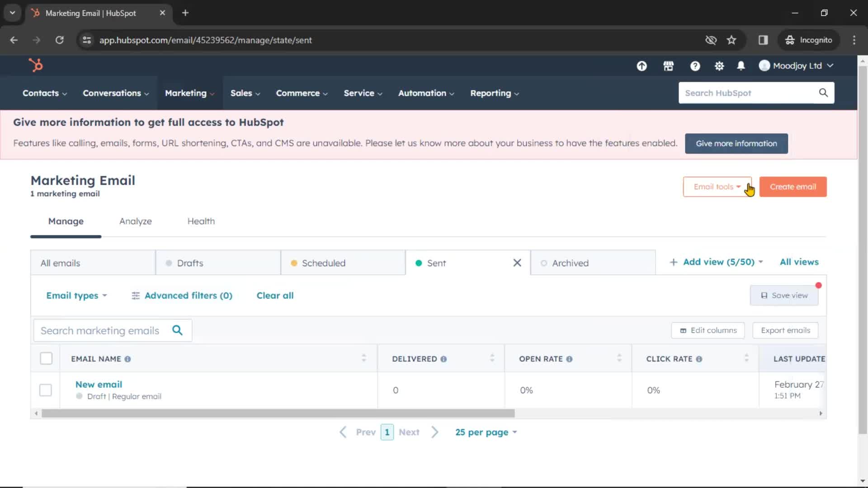
Task: Check the New email row checkbox
Action: point(46,390)
